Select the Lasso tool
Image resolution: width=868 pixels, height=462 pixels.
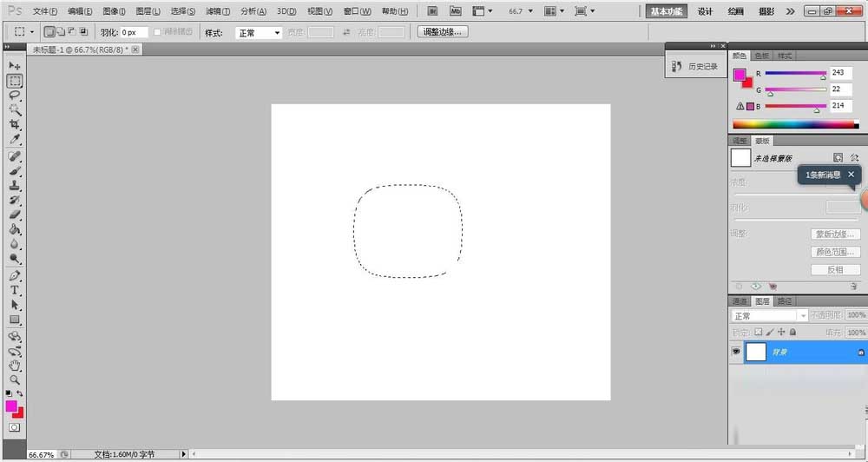(x=15, y=96)
